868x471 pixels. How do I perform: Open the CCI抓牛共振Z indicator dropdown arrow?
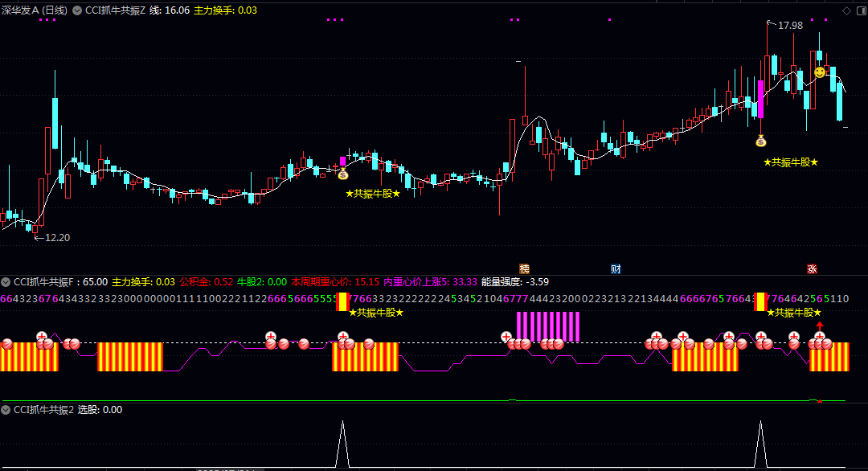pyautogui.click(x=77, y=10)
